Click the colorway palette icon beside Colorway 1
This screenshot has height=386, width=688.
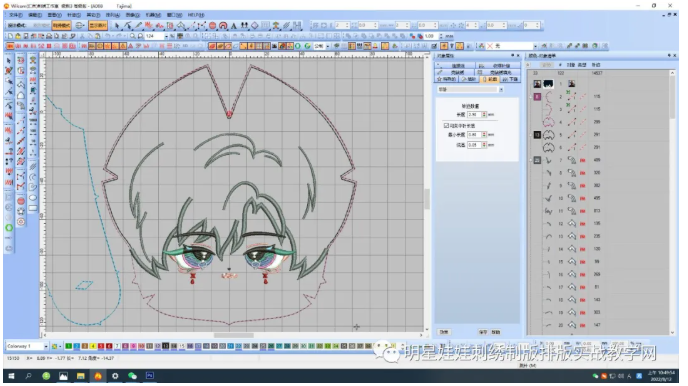tap(54, 347)
